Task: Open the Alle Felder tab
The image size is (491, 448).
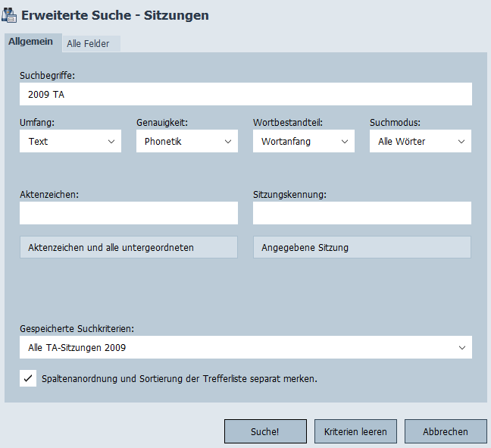Action: tap(88, 43)
